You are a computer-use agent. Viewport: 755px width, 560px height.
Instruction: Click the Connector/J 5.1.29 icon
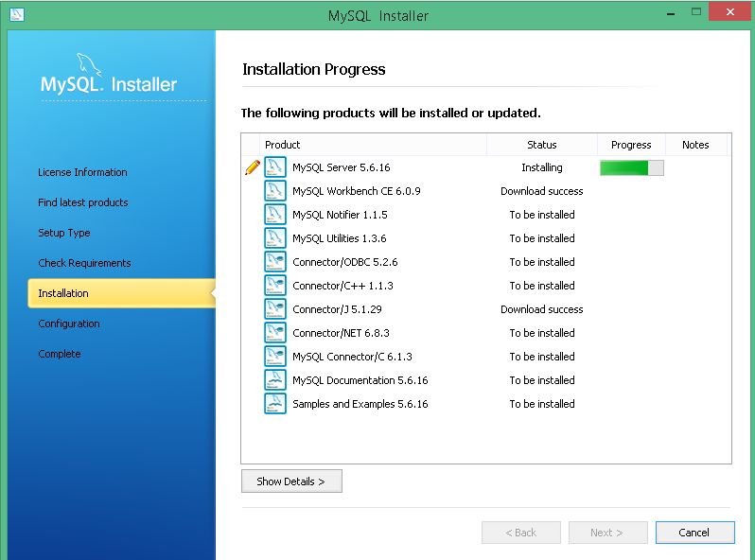click(275, 309)
